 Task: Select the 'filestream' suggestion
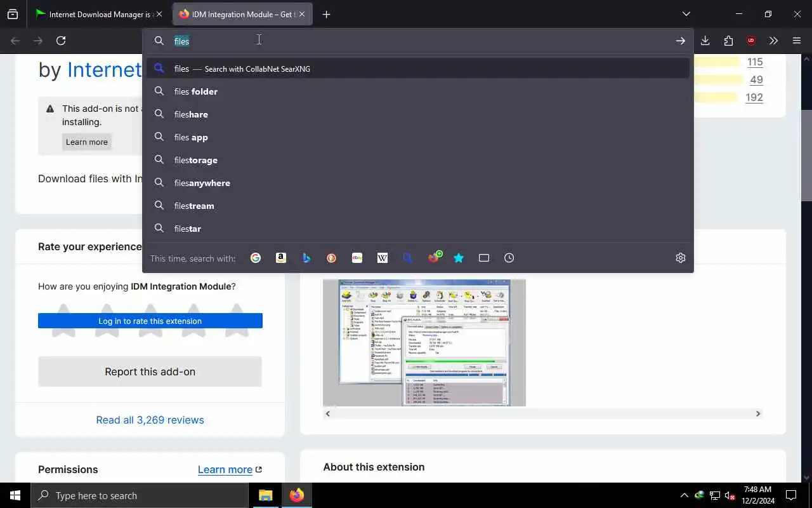pyautogui.click(x=418, y=206)
